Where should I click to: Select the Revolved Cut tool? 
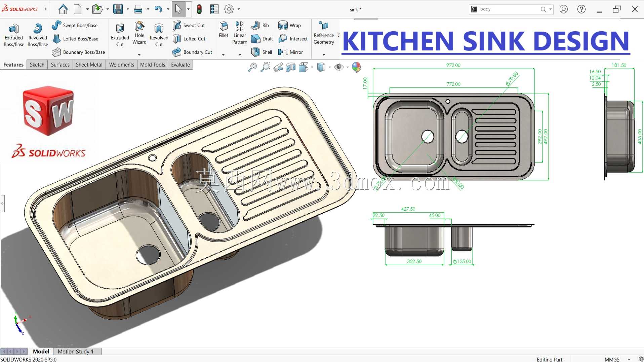pos(159,35)
